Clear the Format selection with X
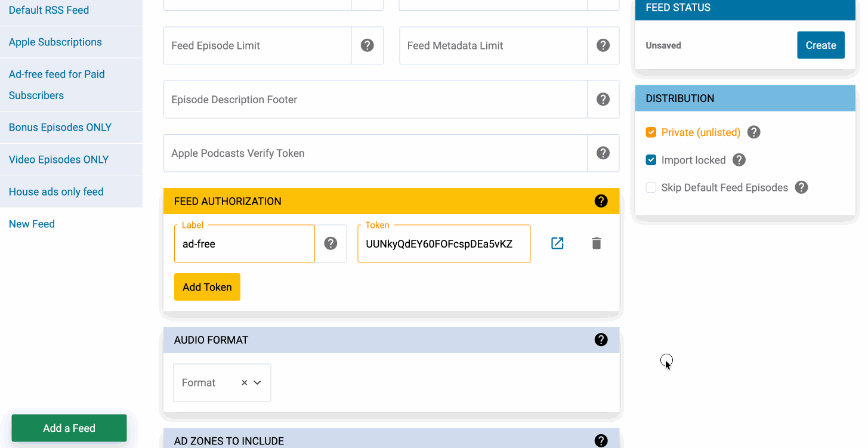 [x=244, y=383]
